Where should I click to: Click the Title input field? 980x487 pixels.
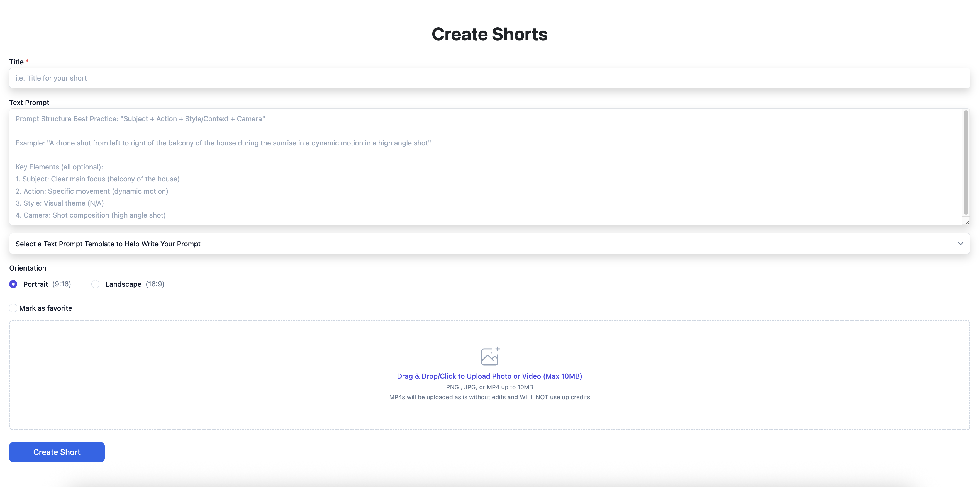point(489,78)
